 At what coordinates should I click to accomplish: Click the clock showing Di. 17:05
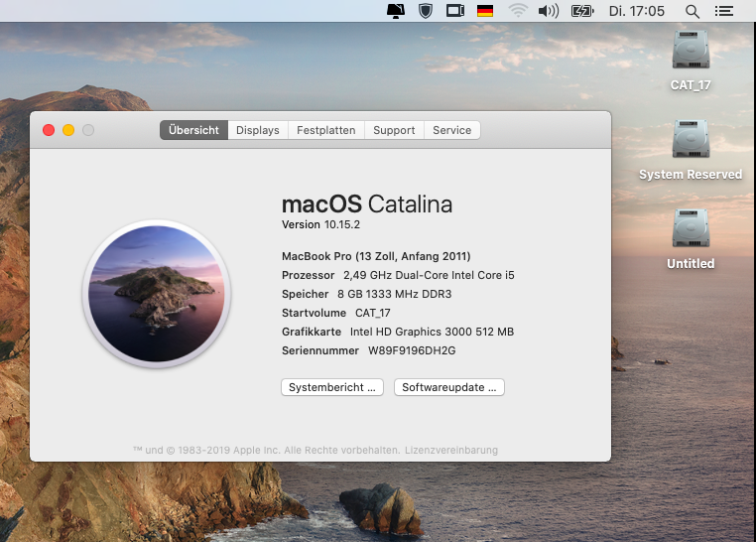[636, 11]
